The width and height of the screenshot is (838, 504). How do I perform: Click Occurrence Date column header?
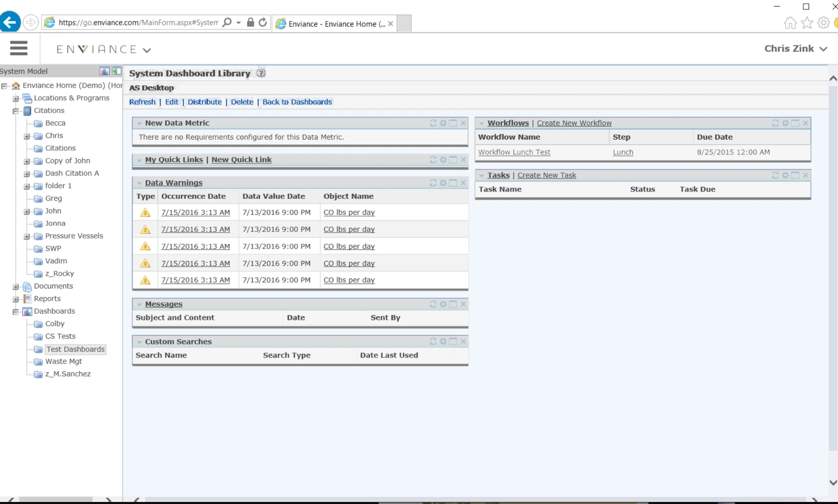(x=194, y=196)
